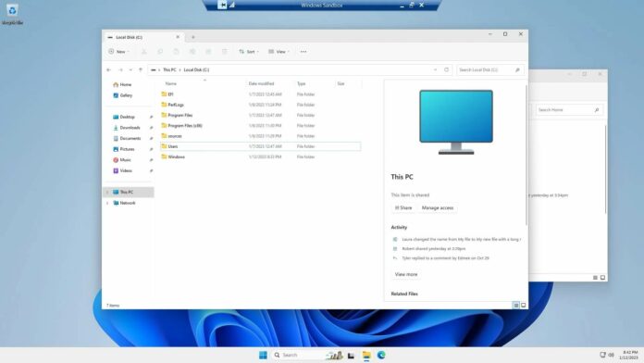The width and height of the screenshot is (644, 363).
Task: Add a new File Explorer tab
Action: (x=193, y=37)
